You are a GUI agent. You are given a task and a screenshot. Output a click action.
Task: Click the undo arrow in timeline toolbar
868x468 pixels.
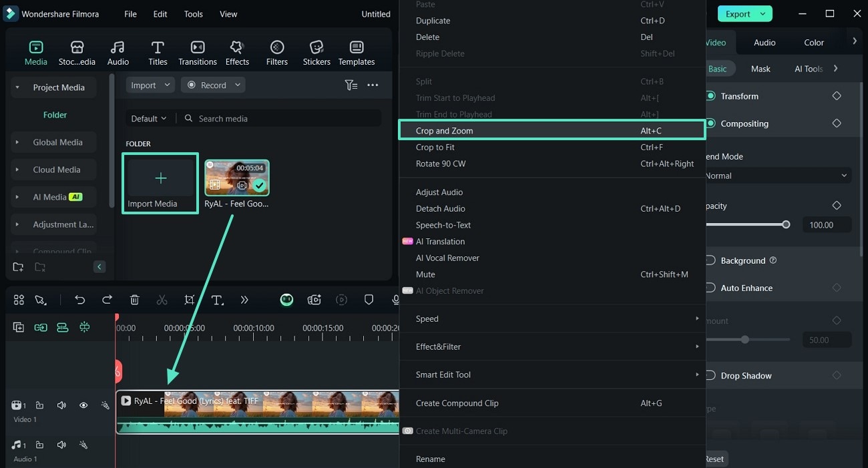pos(80,300)
